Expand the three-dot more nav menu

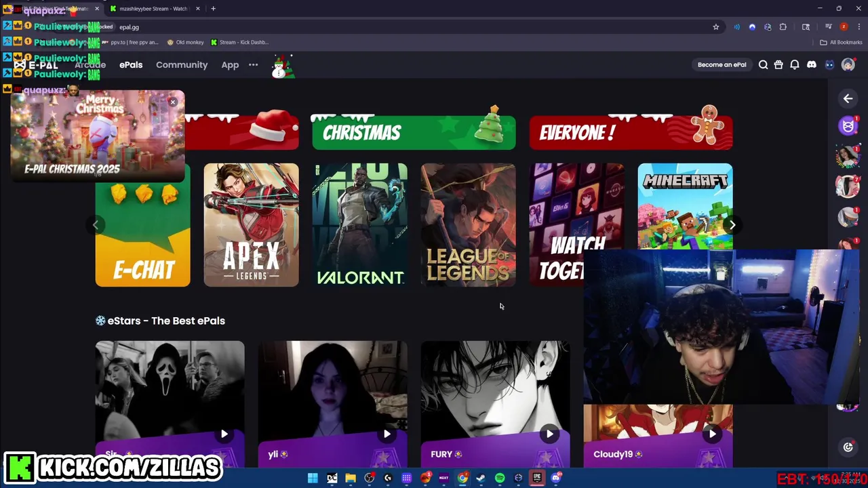pyautogui.click(x=253, y=65)
